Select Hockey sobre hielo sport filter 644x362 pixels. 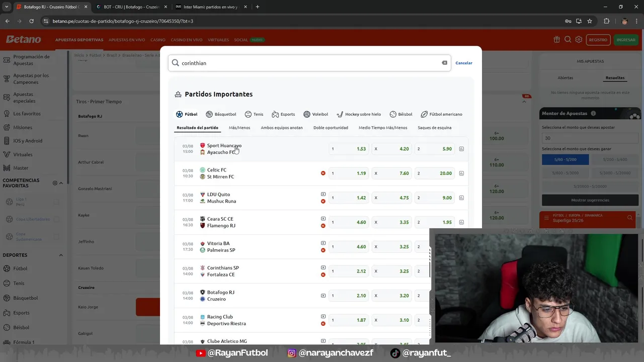click(359, 114)
